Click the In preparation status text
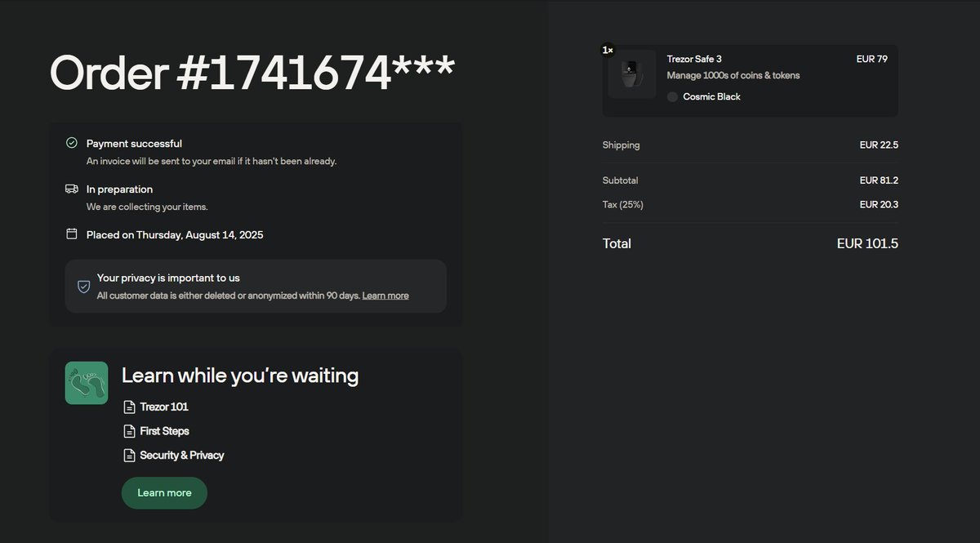The height and width of the screenshot is (543, 980). 119,189
